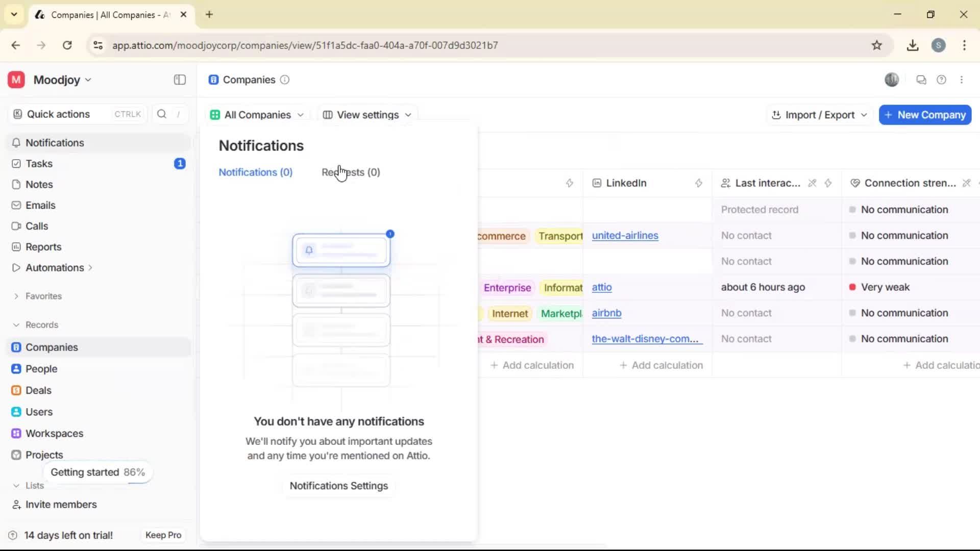Switch to the Requests (0) tab
This screenshot has height=551, width=980.
[x=351, y=172]
